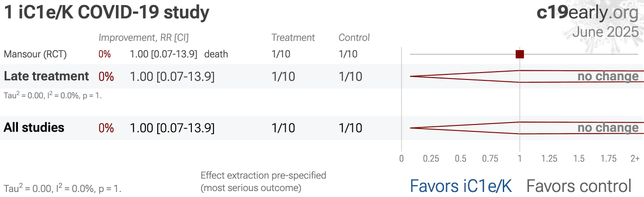Click the axis tick labeled 1.75
The image size is (644, 197).
coord(608,158)
